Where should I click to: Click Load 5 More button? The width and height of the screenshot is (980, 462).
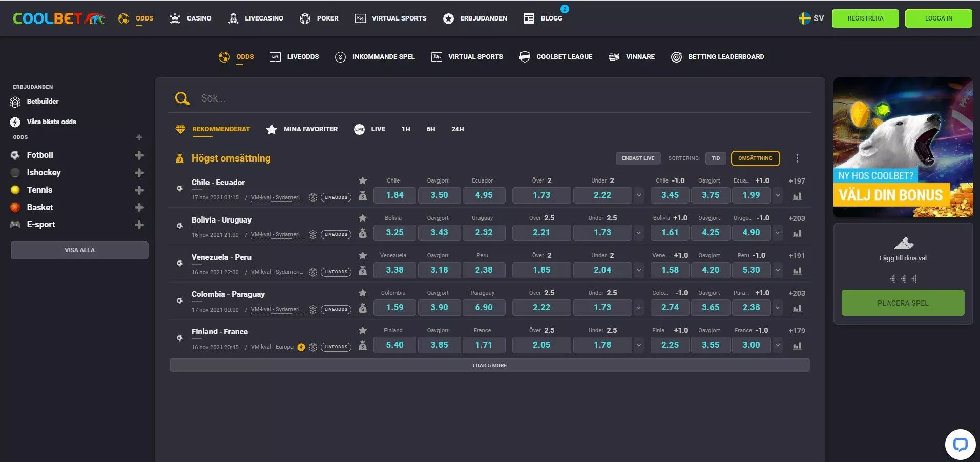pos(490,365)
